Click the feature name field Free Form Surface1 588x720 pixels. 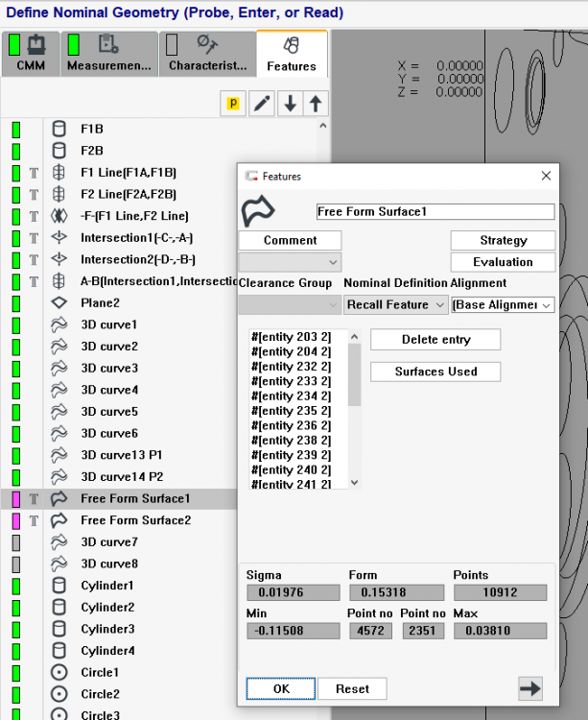pyautogui.click(x=435, y=212)
